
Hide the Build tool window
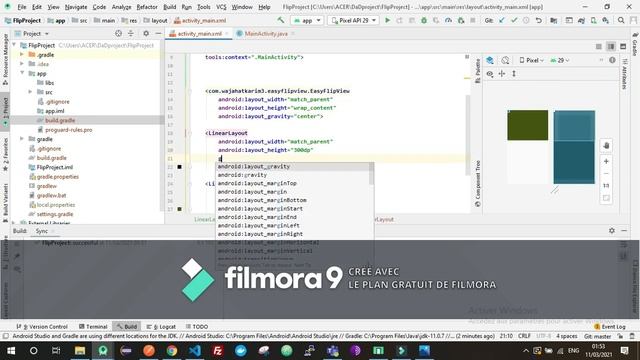pyautogui.click(x=624, y=231)
